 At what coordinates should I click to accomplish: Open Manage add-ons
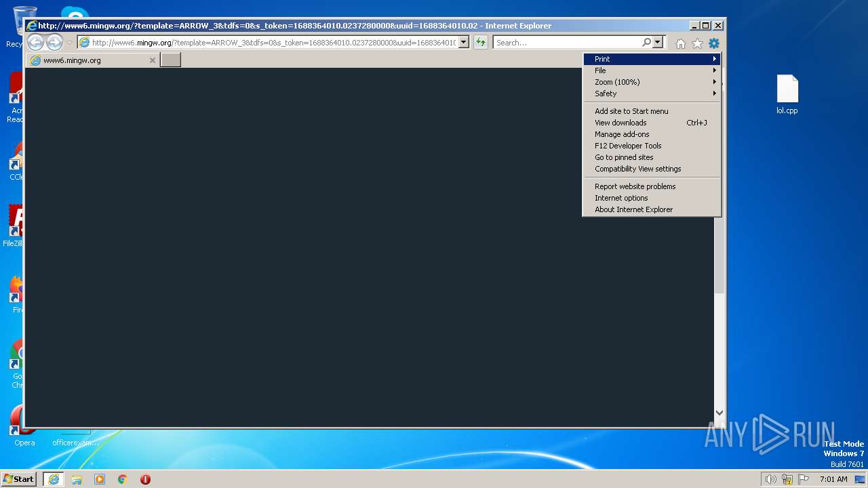pyautogui.click(x=652, y=134)
